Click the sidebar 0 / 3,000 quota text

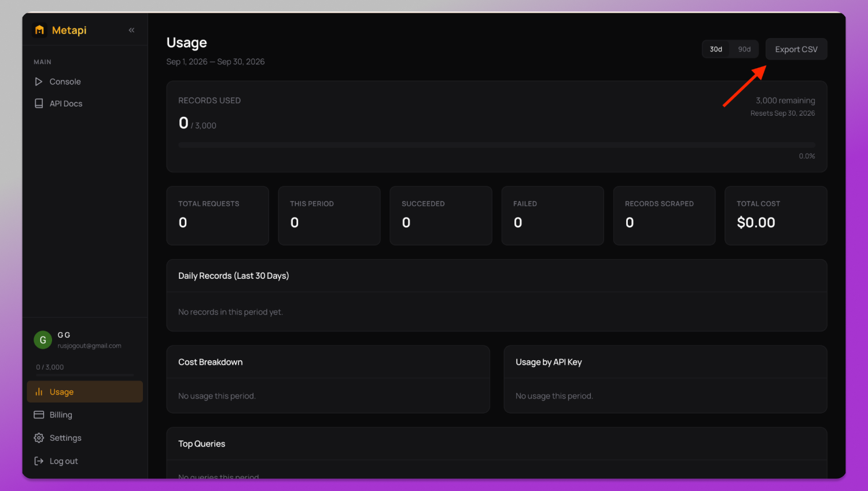click(50, 367)
